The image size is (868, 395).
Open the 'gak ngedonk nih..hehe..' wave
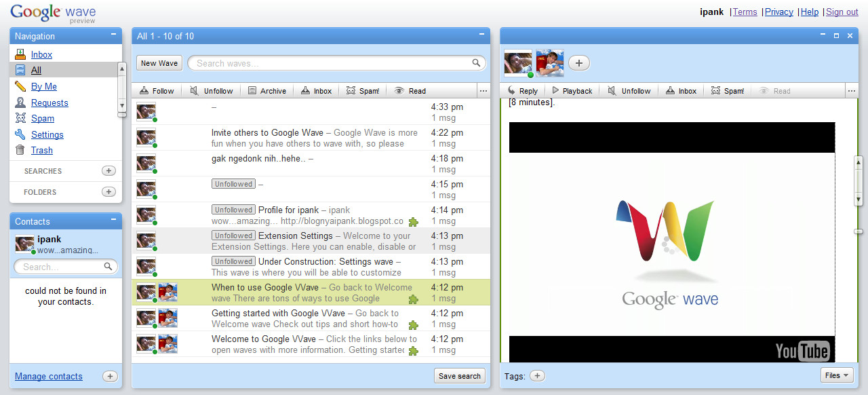point(311,164)
